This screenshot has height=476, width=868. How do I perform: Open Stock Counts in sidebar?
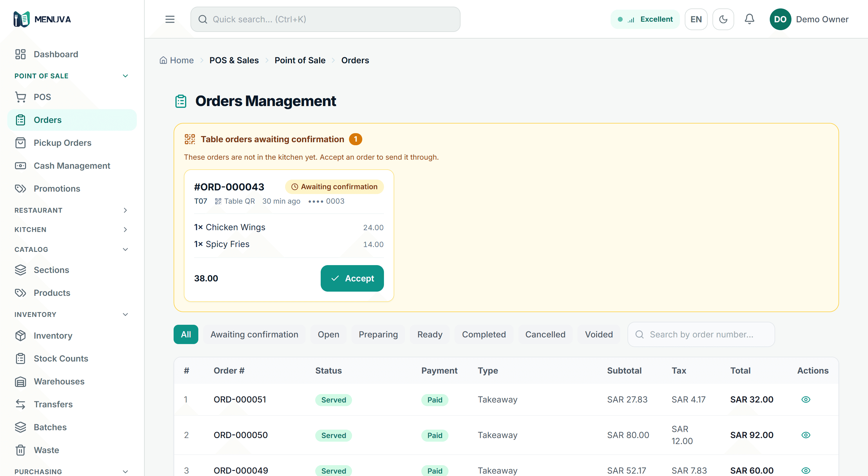point(72,359)
